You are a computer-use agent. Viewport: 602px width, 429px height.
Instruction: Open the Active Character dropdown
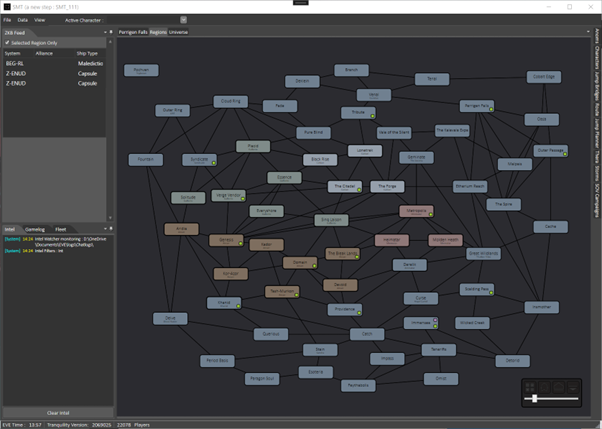click(184, 19)
